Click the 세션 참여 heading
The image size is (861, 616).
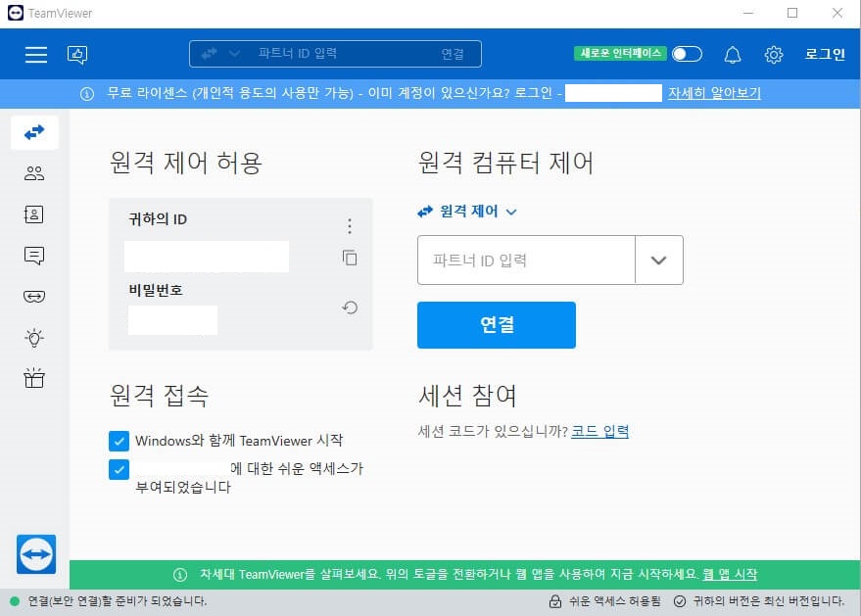click(467, 396)
